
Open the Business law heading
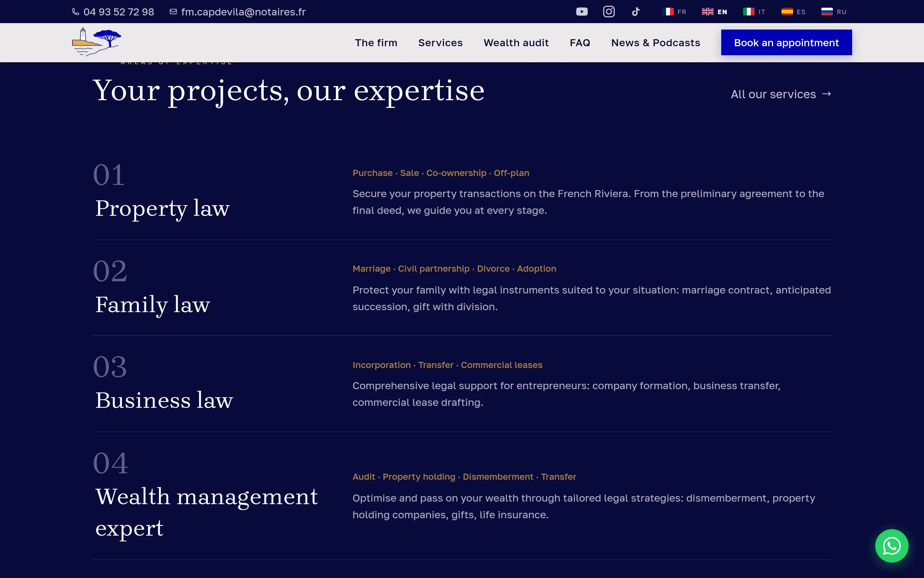pos(164,401)
